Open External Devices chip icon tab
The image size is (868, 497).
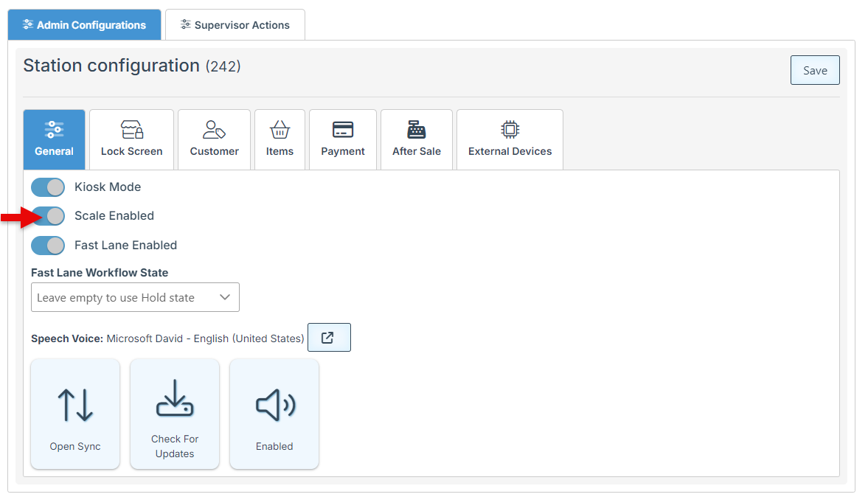click(510, 131)
